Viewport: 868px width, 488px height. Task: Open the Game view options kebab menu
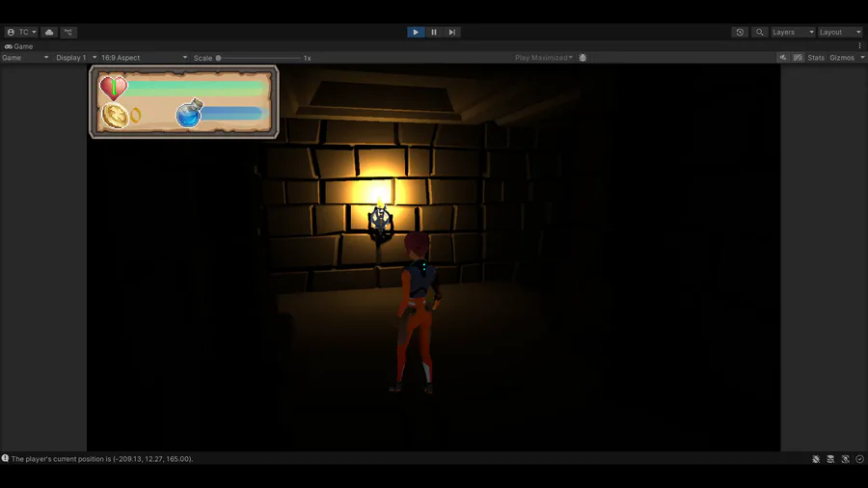point(859,46)
